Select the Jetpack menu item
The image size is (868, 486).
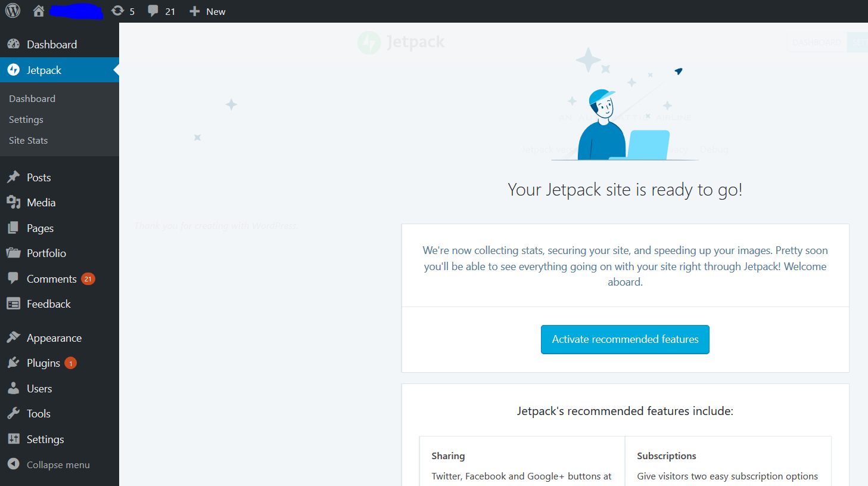click(x=44, y=70)
